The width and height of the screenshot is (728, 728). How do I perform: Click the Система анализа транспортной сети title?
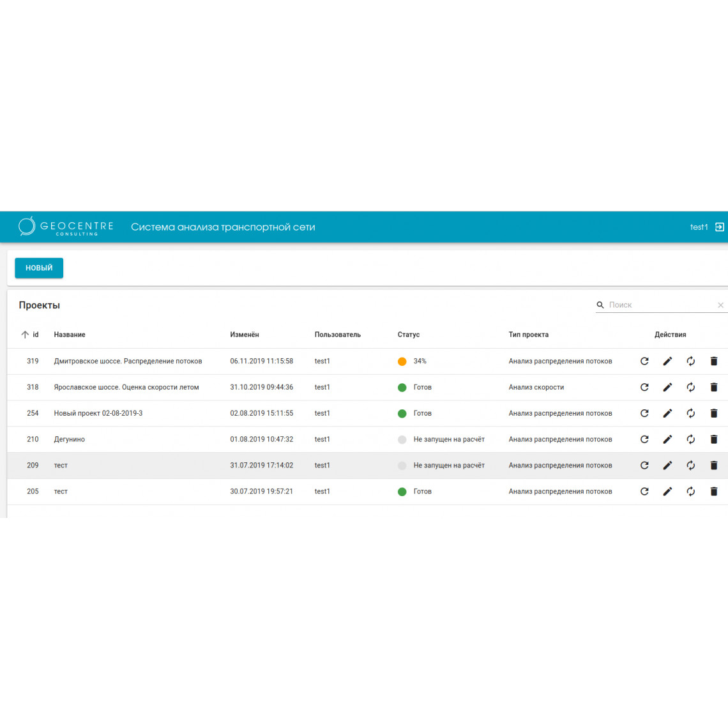pos(223,227)
